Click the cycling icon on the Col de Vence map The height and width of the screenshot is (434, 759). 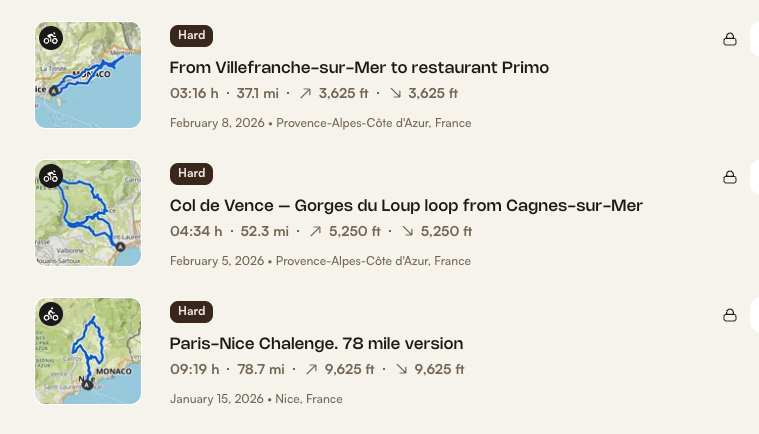click(x=51, y=177)
